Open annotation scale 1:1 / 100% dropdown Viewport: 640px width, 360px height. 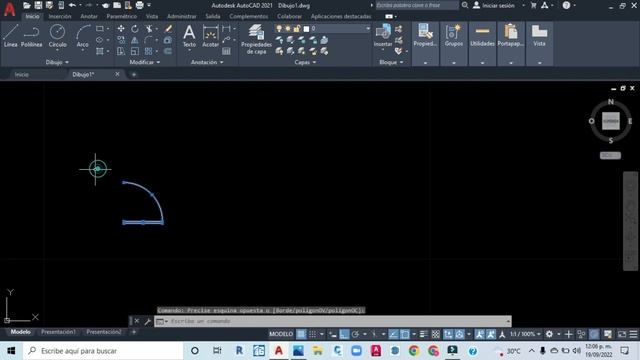tap(525, 334)
